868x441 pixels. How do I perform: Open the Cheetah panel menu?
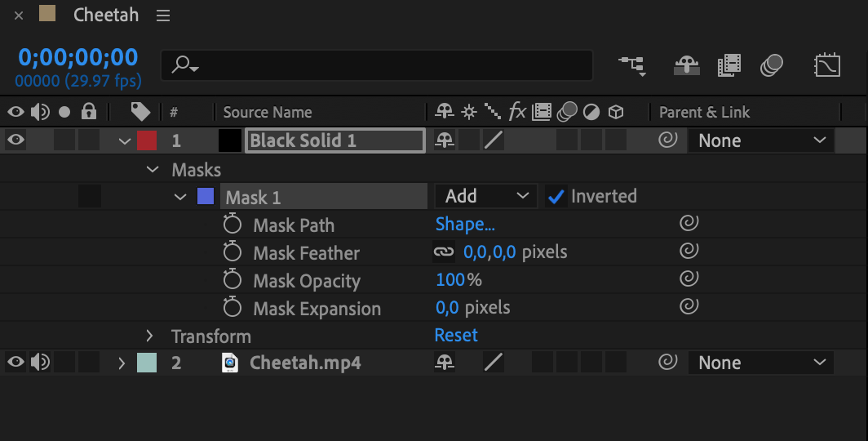163,16
